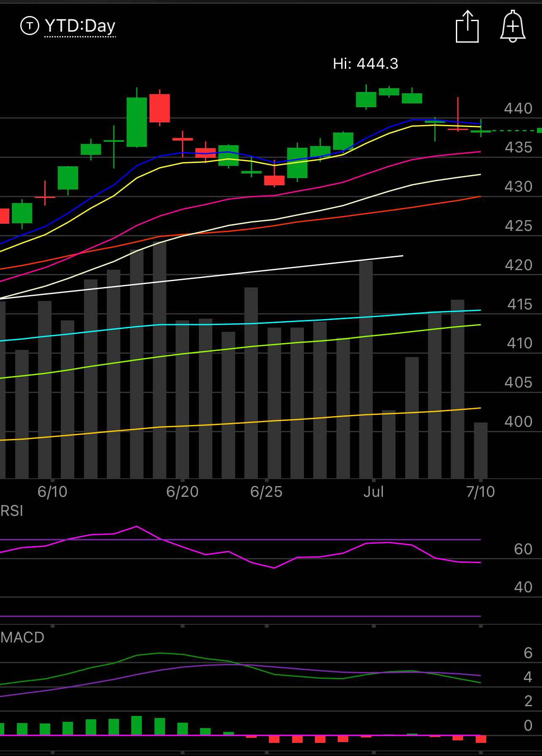
Task: Tap the 7/10 date axis label
Action: click(x=480, y=492)
